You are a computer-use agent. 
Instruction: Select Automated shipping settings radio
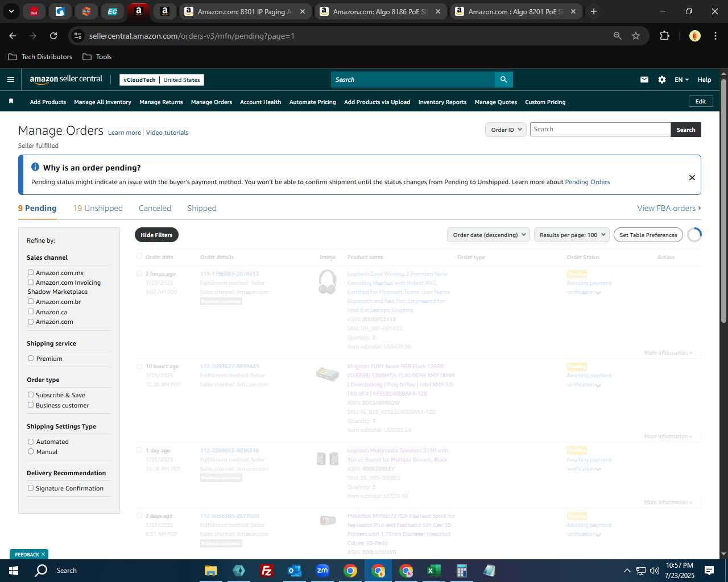point(31,441)
